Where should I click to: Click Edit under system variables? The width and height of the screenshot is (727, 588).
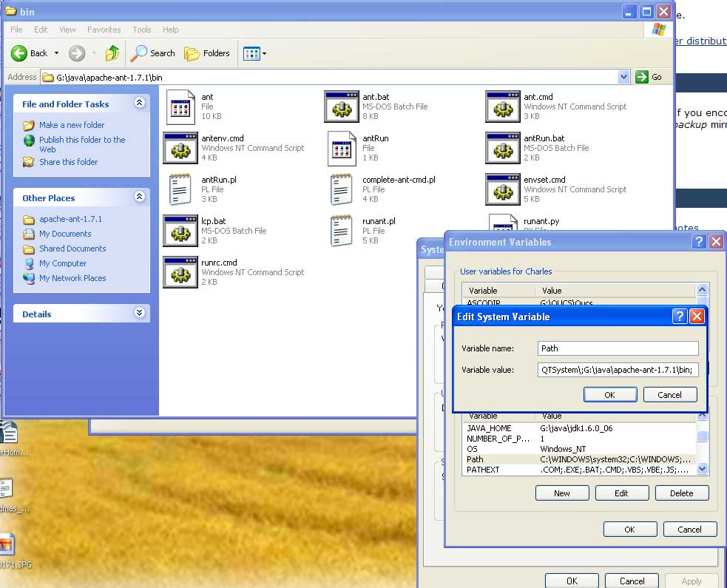click(x=622, y=493)
